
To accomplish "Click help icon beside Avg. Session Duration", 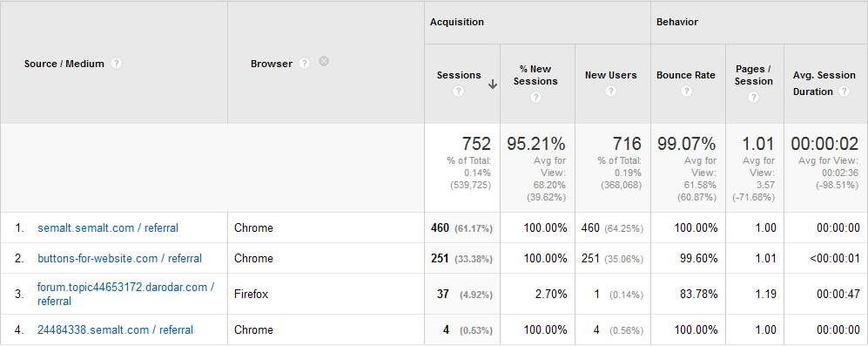I will 844,92.
